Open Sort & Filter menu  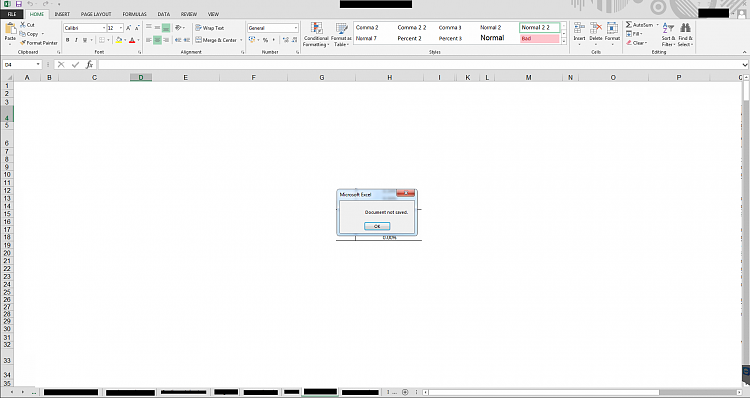pos(668,34)
